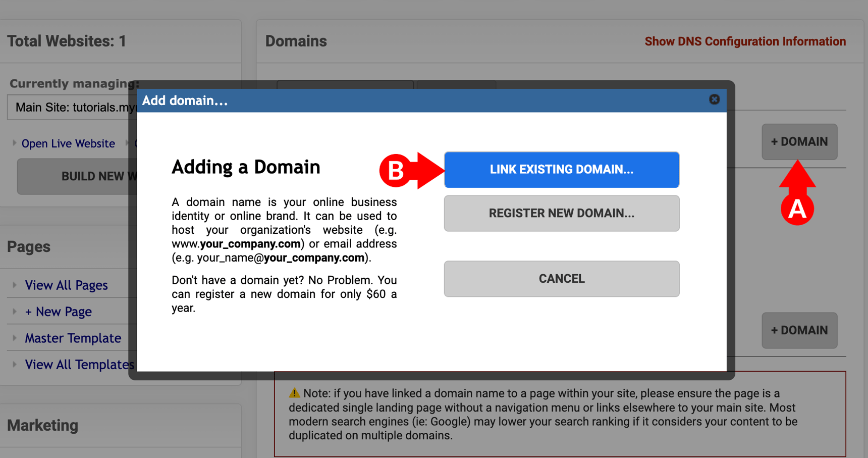Select Master Template link
This screenshot has width=868, height=458.
pos(73,338)
